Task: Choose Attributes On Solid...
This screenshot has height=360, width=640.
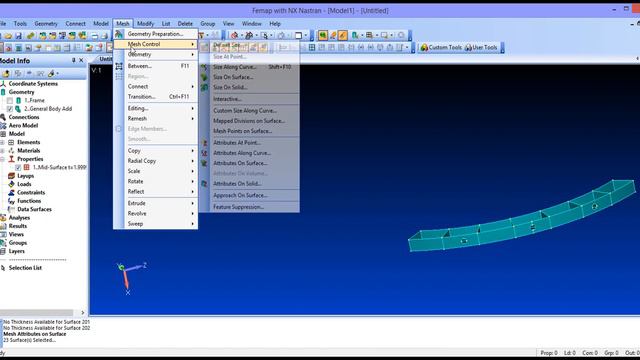Action: tap(249, 184)
